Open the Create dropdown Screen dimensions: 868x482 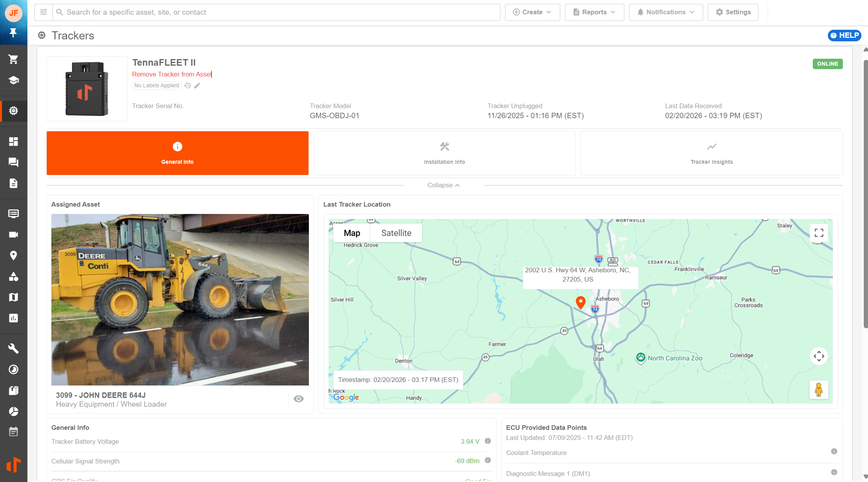[532, 12]
